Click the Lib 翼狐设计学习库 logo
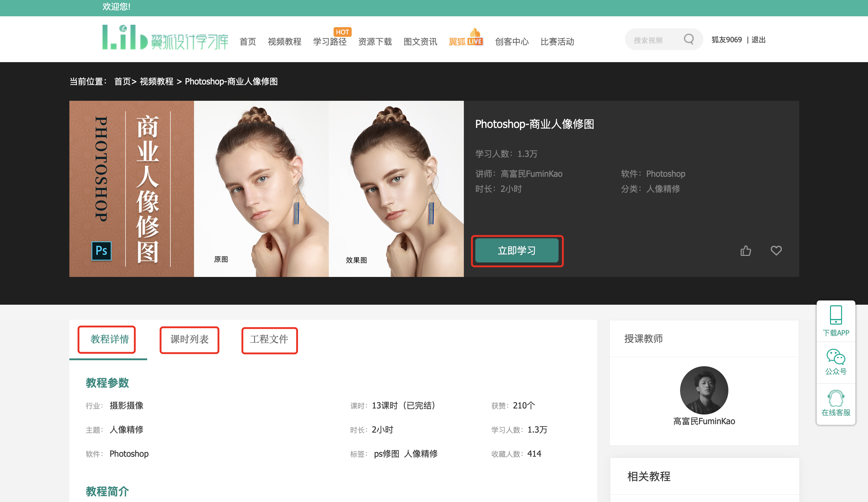Viewport: 868px width, 502px height. [x=165, y=37]
